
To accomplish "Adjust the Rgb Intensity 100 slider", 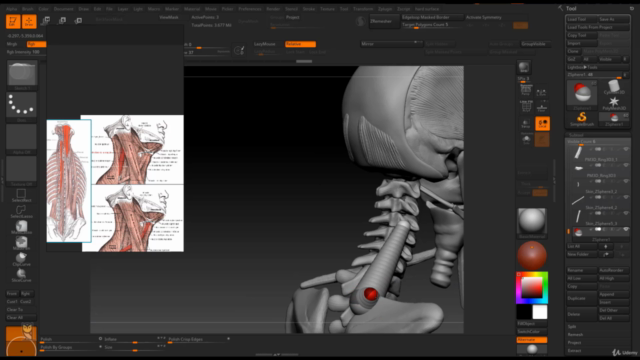I will 26,52.
